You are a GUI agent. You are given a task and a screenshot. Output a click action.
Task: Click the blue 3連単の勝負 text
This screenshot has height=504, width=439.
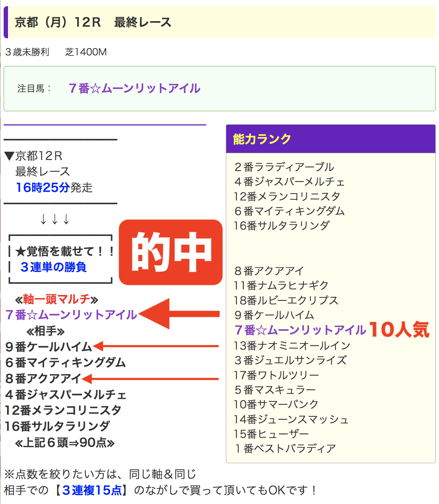coord(54,267)
